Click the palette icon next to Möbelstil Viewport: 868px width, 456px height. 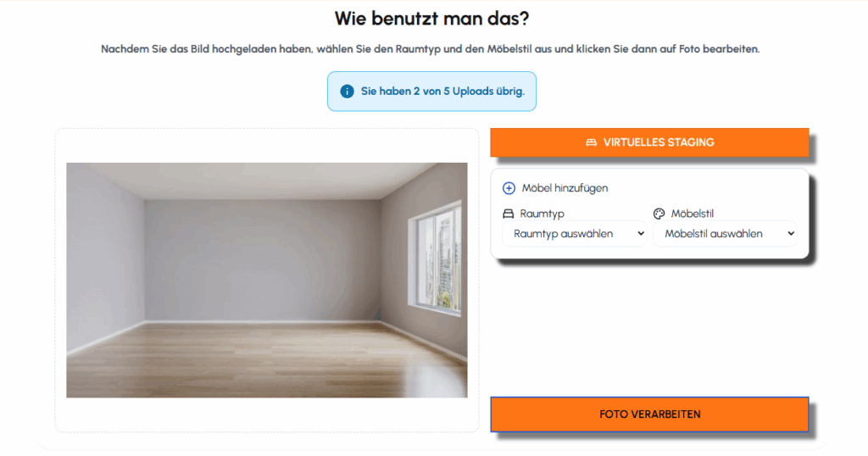(x=659, y=214)
